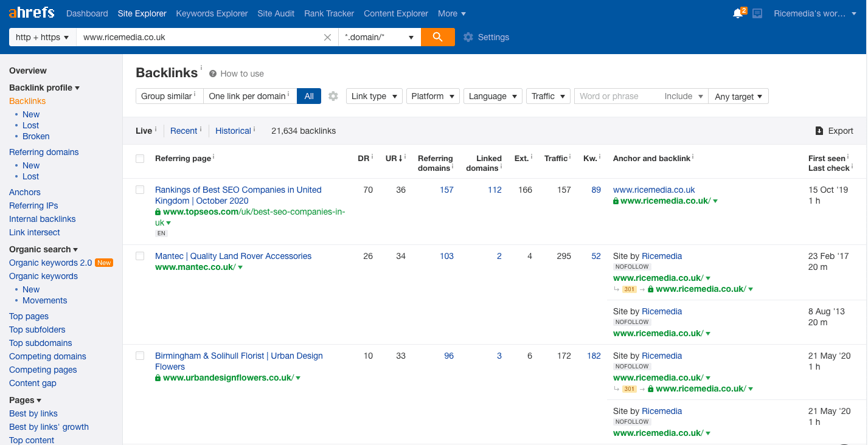Screen dimensions: 868x445
Task: Click the URL field containing www.ricemedia.co.uk
Action: pyautogui.click(x=199, y=37)
